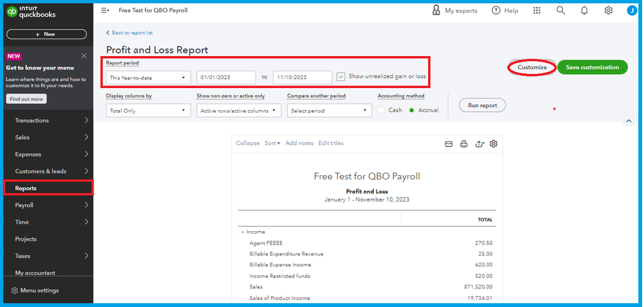
Task: Expand the Transactions menu chevron
Action: click(86, 120)
